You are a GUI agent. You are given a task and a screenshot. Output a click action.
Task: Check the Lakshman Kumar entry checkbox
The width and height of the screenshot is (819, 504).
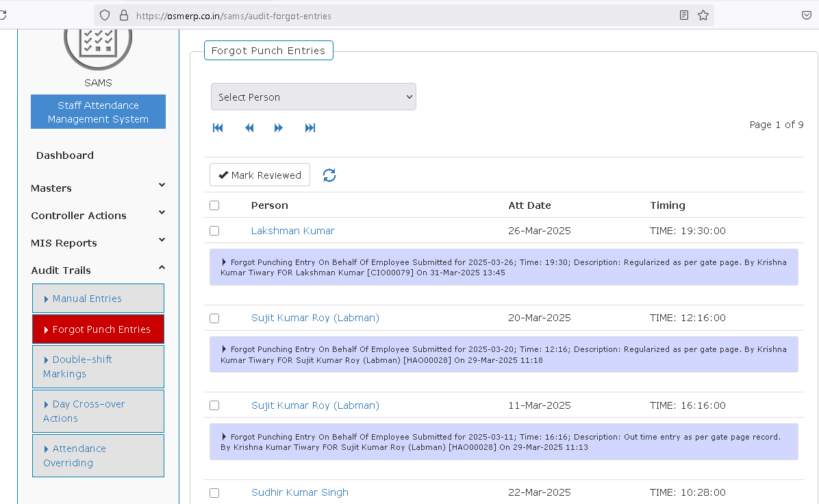tap(214, 231)
